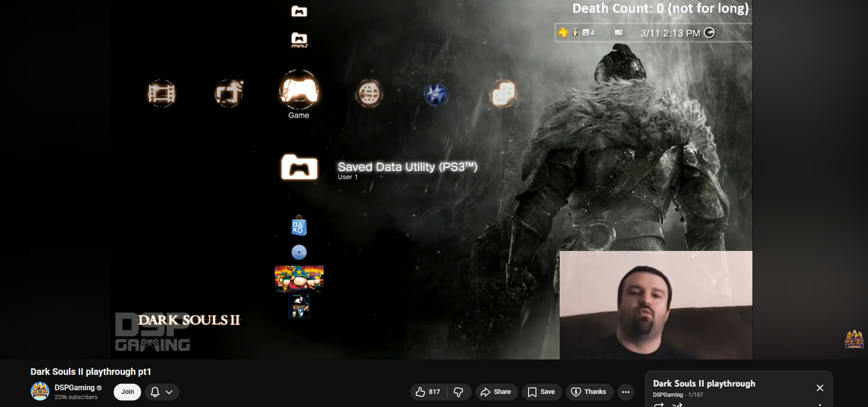Image resolution: width=868 pixels, height=407 pixels.
Task: Click the user avatar icon beside PlayStation Plus
Action: pos(575,33)
